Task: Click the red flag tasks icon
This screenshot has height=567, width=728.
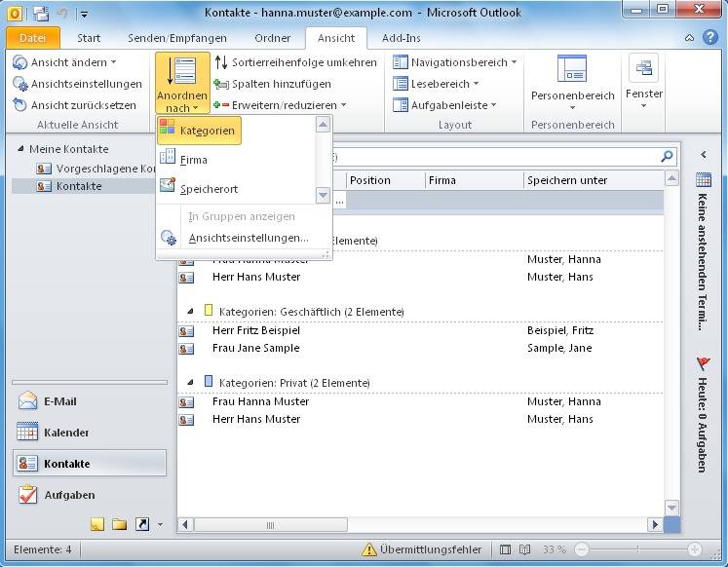Action: (x=704, y=363)
